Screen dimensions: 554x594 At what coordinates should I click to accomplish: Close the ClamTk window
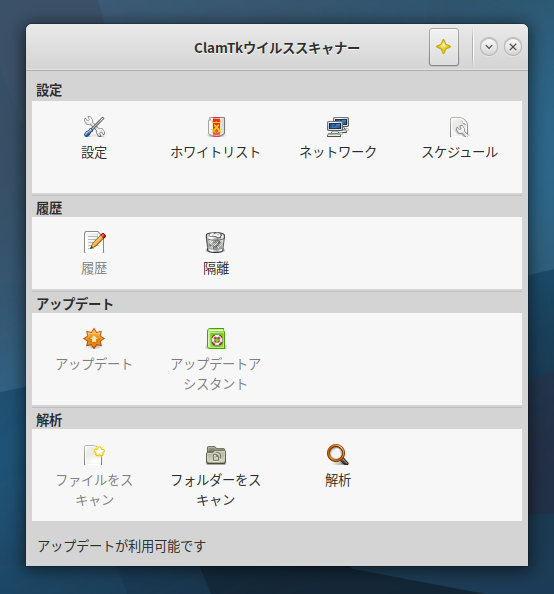pyautogui.click(x=513, y=47)
